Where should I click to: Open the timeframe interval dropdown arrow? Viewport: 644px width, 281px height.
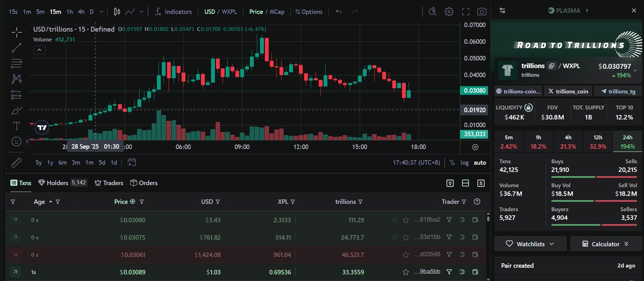tap(102, 11)
